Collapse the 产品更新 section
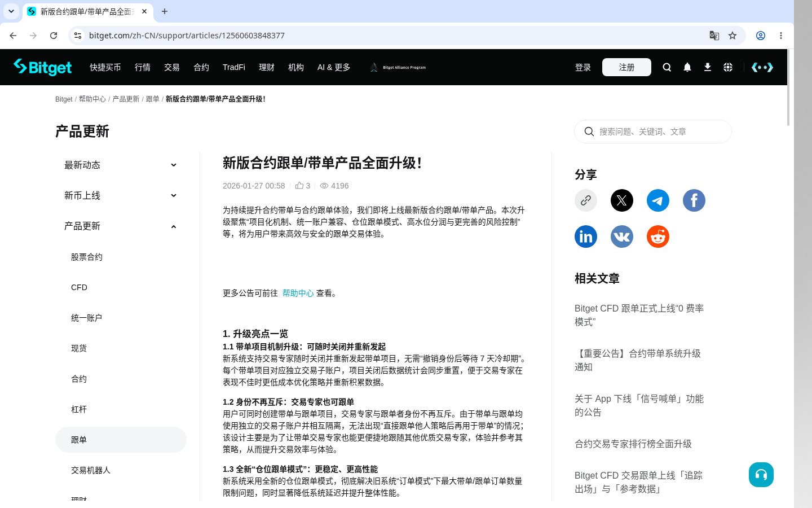Screen dimensions: 812x508 click(x=121, y=226)
